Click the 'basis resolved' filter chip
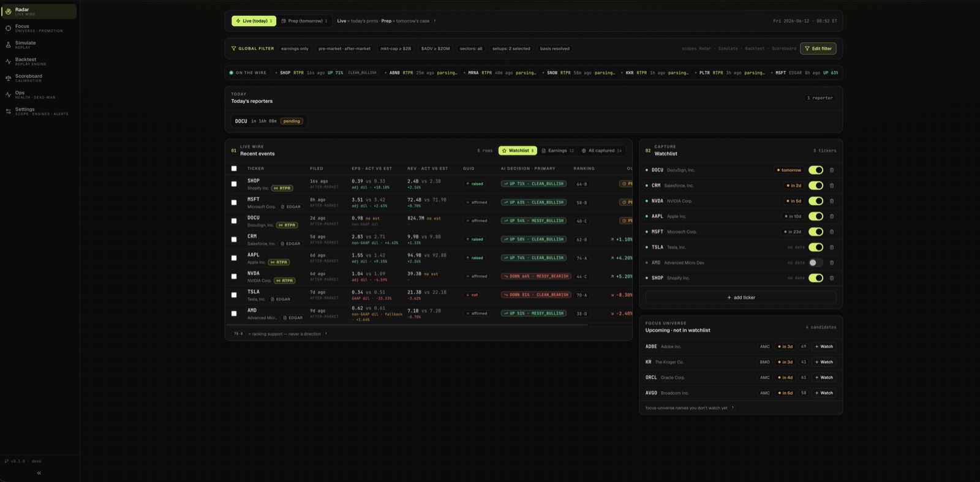Viewport: 980px width, 482px height. pos(554,48)
